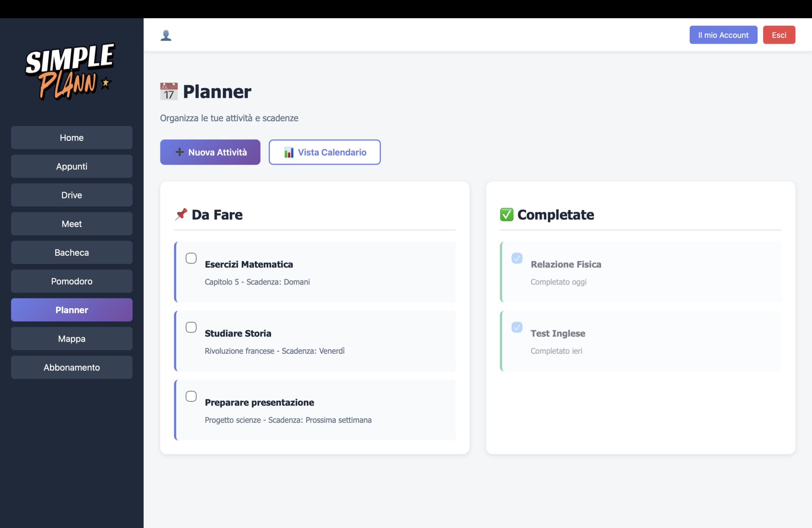Click the pushpin icon next to Da Fare

181,214
